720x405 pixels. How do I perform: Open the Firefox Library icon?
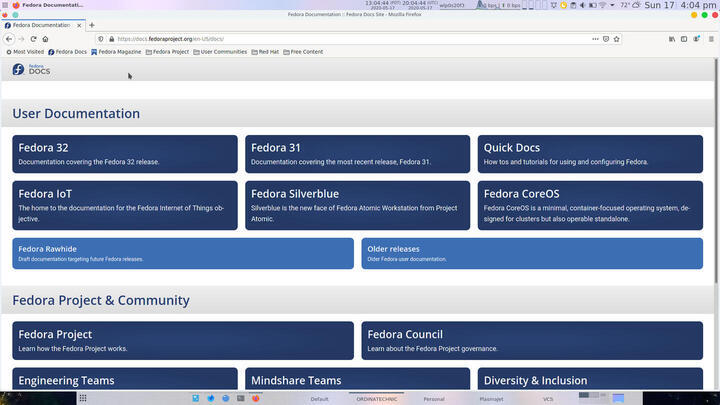(672, 39)
